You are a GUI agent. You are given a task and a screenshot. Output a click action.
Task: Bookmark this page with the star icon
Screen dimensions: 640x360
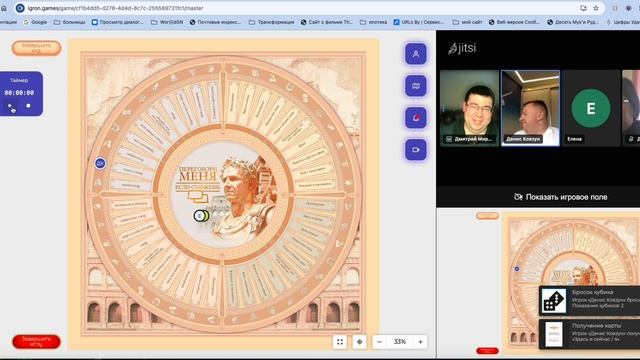[596, 8]
